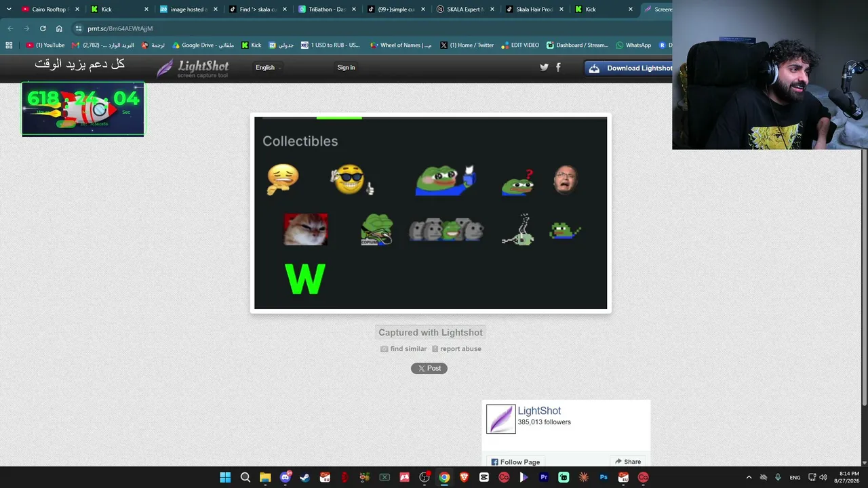This screenshot has width=868, height=488.
Task: Launch Steam from the taskbar
Action: tap(305, 477)
